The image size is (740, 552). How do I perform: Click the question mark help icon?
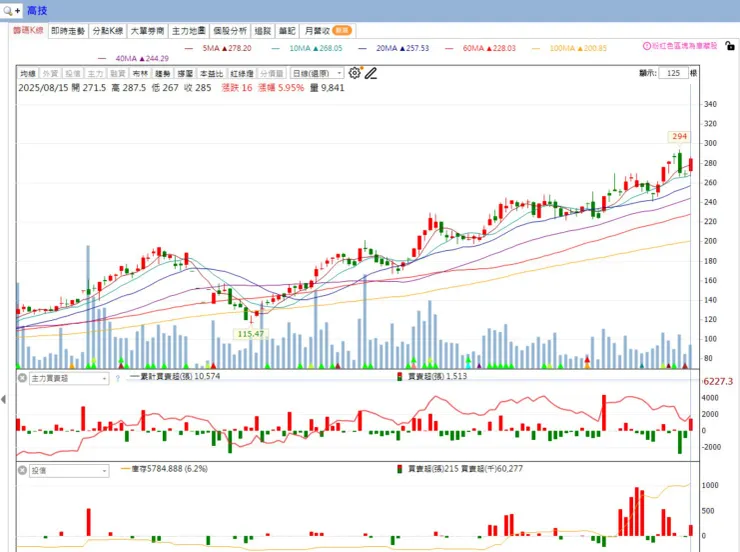coord(118,378)
